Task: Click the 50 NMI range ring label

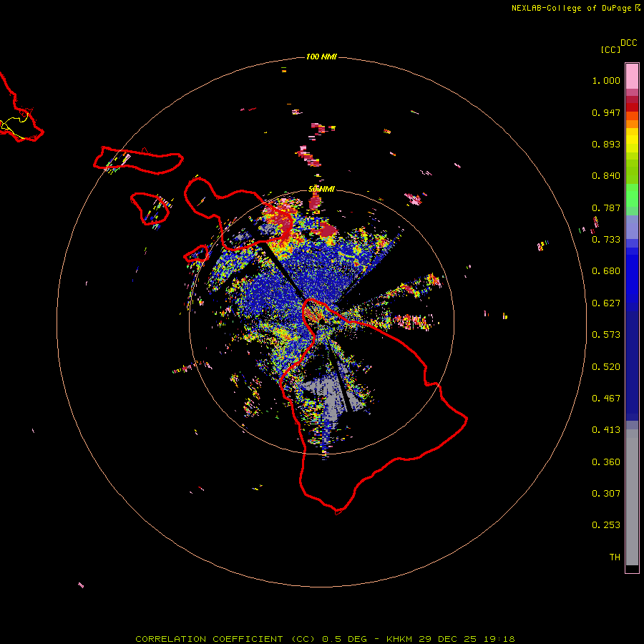Action: (x=321, y=189)
